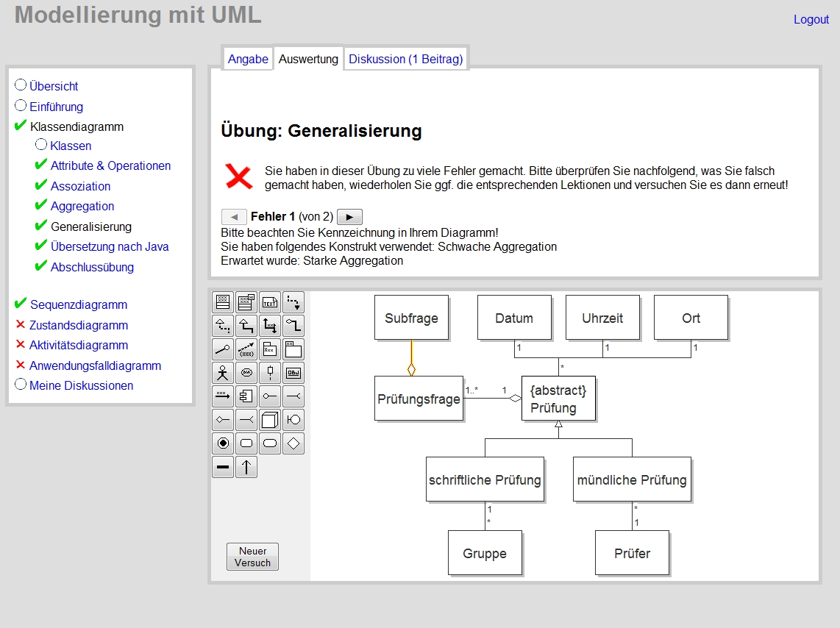Select the upward arrow tool
This screenshot has width=840, height=628.
click(x=246, y=467)
